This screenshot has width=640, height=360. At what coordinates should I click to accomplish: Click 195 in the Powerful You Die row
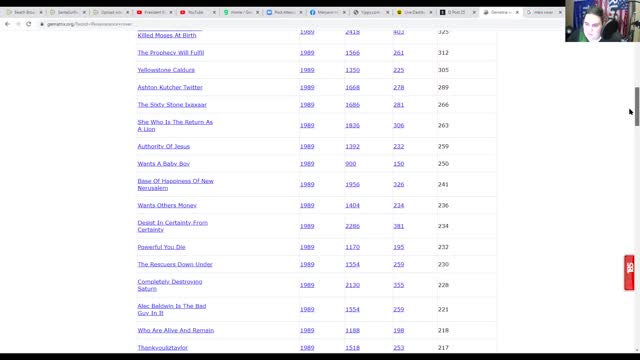398,247
